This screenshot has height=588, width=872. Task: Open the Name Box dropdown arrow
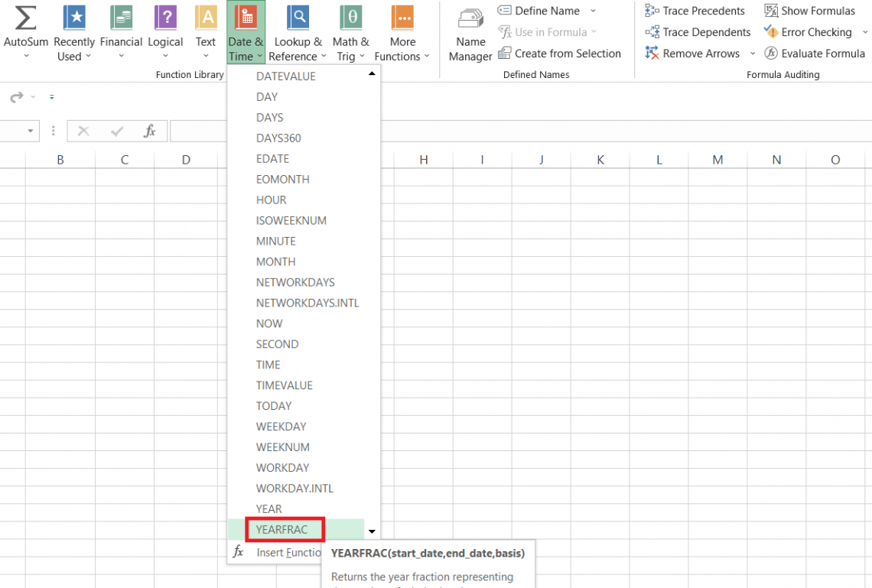point(31,132)
